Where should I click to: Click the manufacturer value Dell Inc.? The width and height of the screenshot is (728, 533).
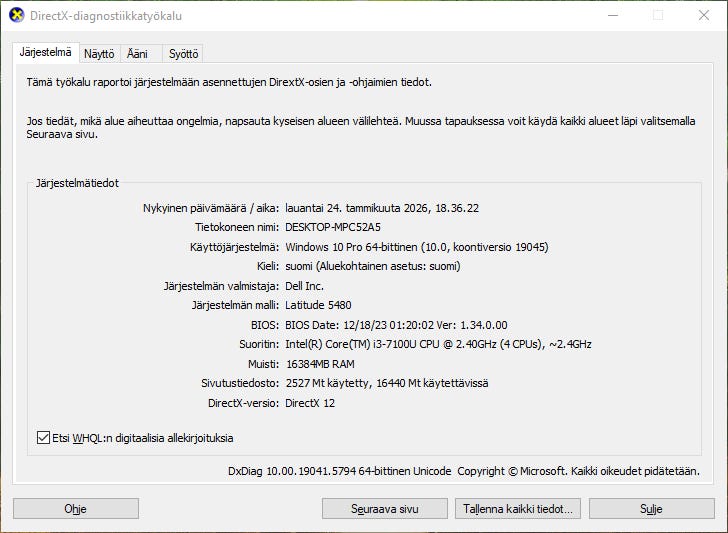304,286
